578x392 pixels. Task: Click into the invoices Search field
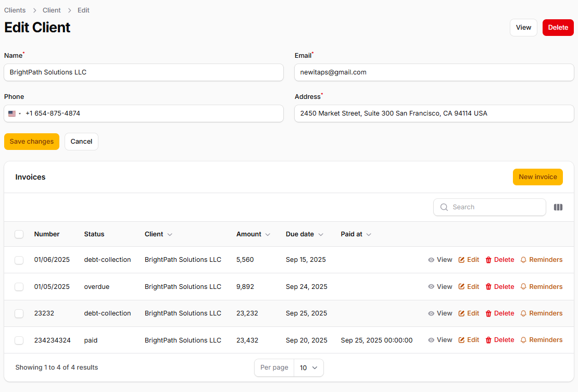pos(495,207)
